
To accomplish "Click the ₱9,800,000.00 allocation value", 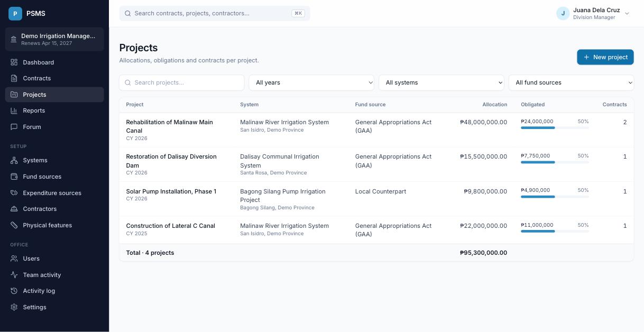I will click(485, 191).
